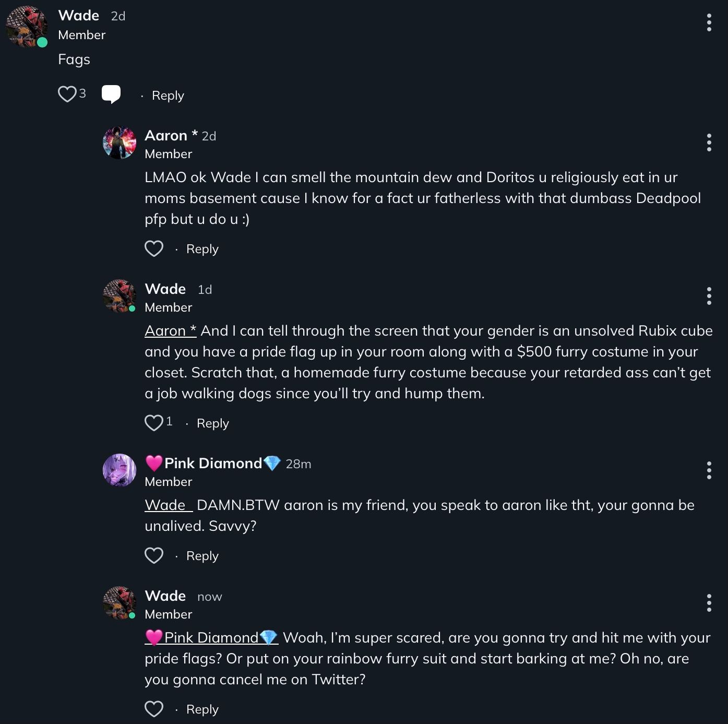This screenshot has width=728, height=724.
Task: Open Wade's Deadpool avatar on the top comment
Action: point(26,26)
